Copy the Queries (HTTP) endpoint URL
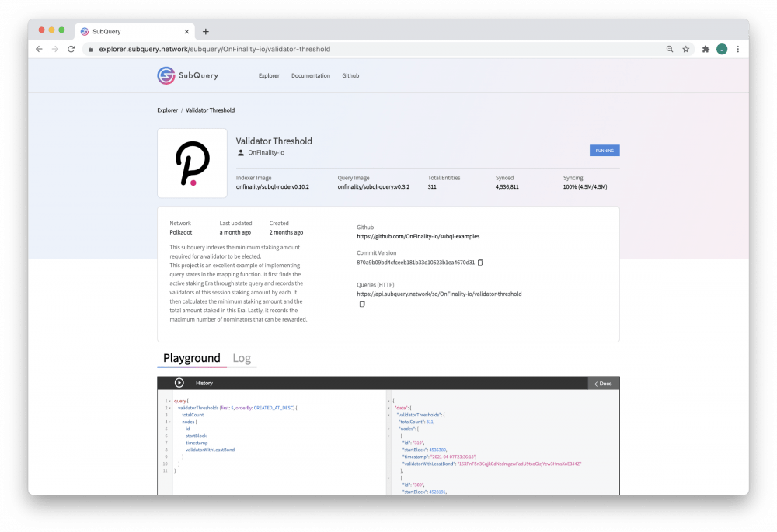777x532 pixels. pyautogui.click(x=362, y=304)
